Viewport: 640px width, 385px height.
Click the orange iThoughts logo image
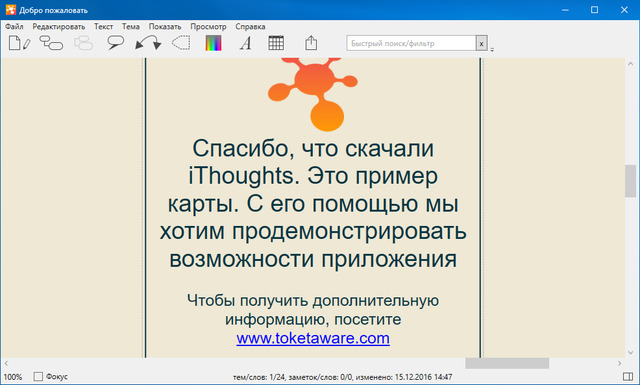pyautogui.click(x=313, y=94)
